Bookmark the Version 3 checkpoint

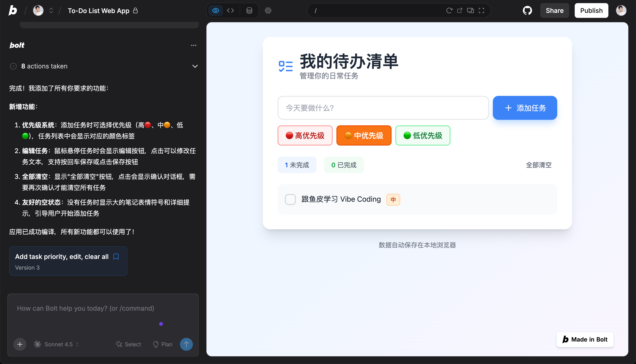116,257
